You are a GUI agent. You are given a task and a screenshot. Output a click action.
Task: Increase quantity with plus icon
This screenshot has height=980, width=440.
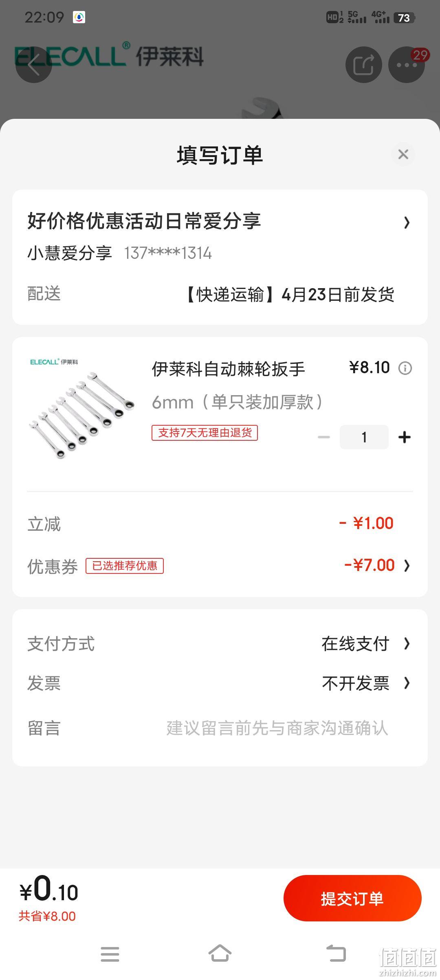[x=405, y=437]
